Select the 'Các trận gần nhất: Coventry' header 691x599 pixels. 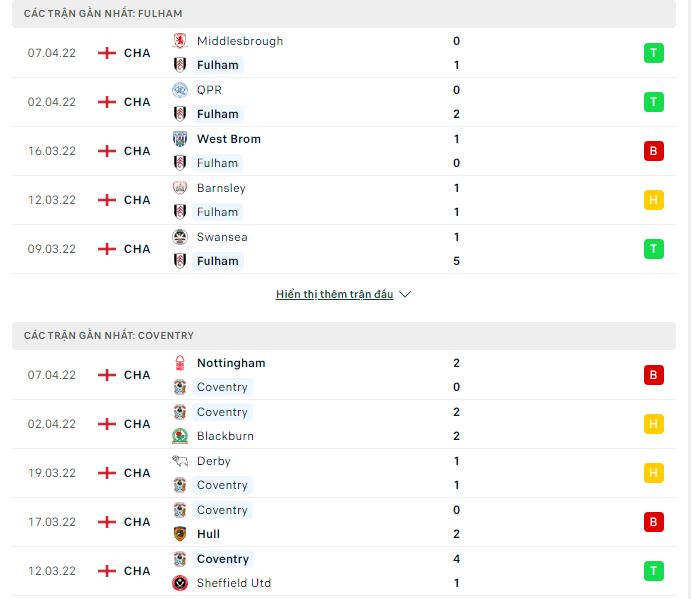(x=109, y=335)
